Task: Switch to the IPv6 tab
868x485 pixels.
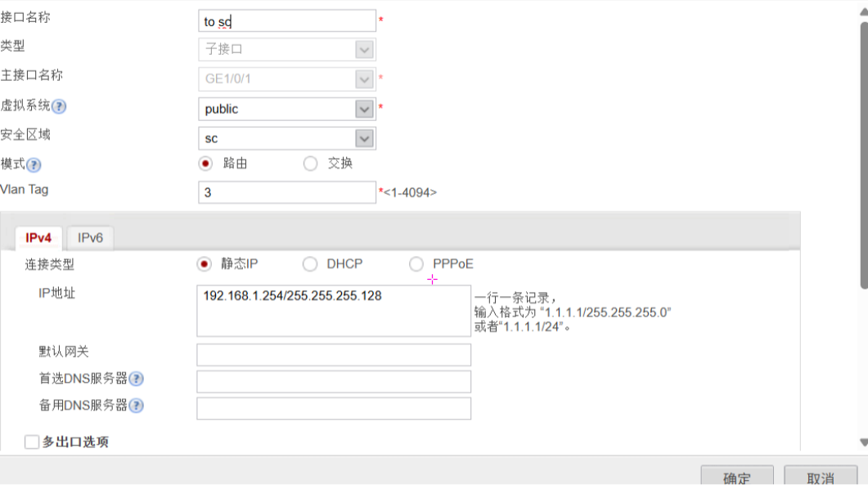Action: tap(90, 238)
